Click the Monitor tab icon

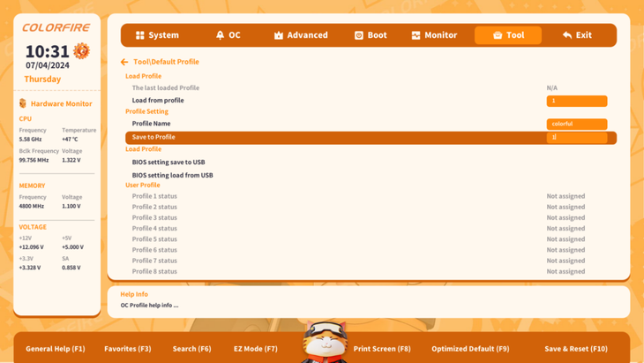pyautogui.click(x=416, y=35)
